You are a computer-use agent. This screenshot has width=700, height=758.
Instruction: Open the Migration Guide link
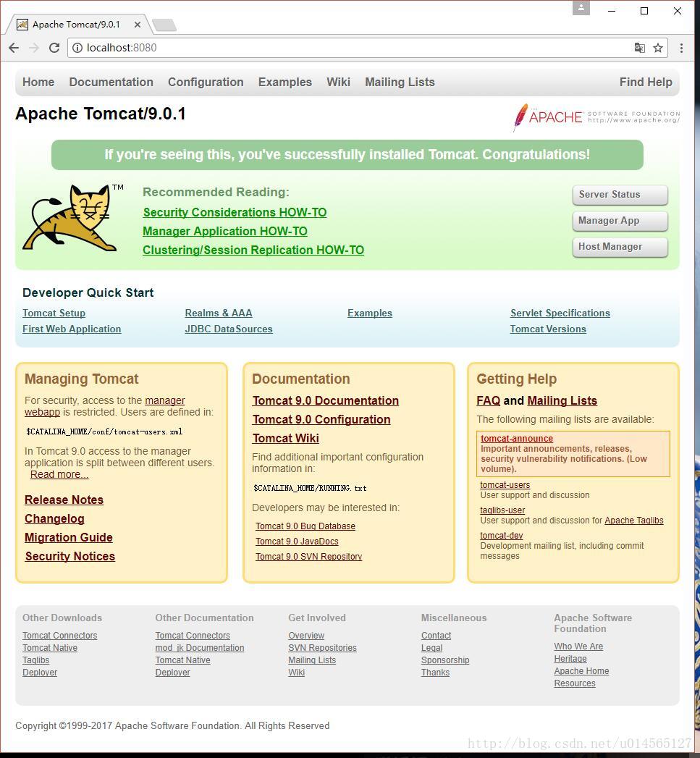click(69, 538)
